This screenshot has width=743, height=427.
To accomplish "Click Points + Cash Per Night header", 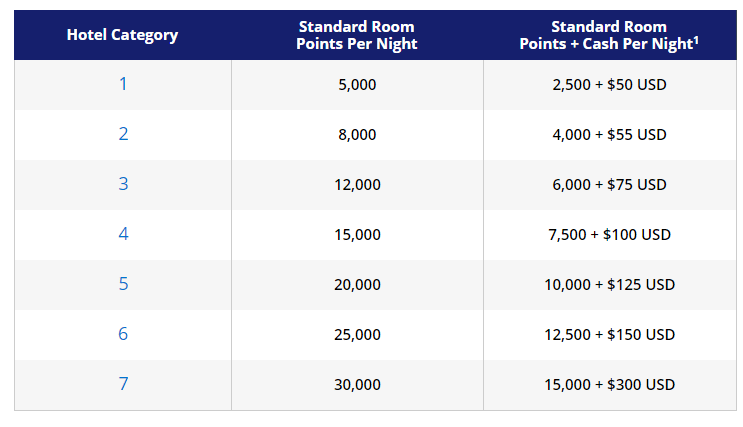I will click(x=609, y=35).
